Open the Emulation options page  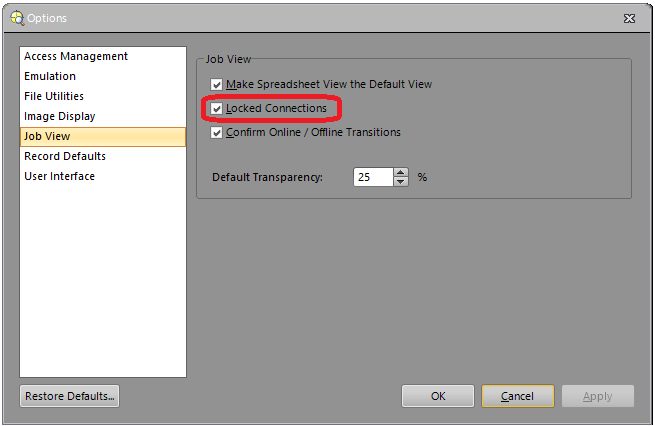tap(50, 77)
